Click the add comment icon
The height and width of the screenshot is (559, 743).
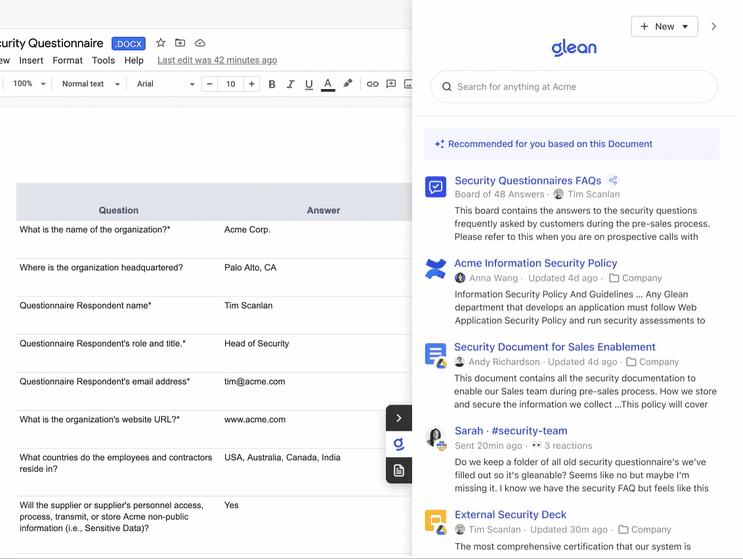pyautogui.click(x=391, y=84)
